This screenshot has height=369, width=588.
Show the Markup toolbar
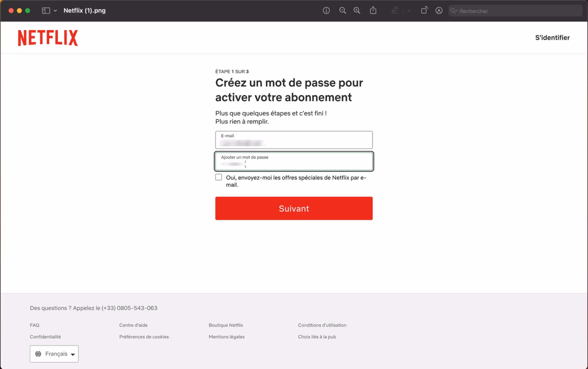coord(439,10)
